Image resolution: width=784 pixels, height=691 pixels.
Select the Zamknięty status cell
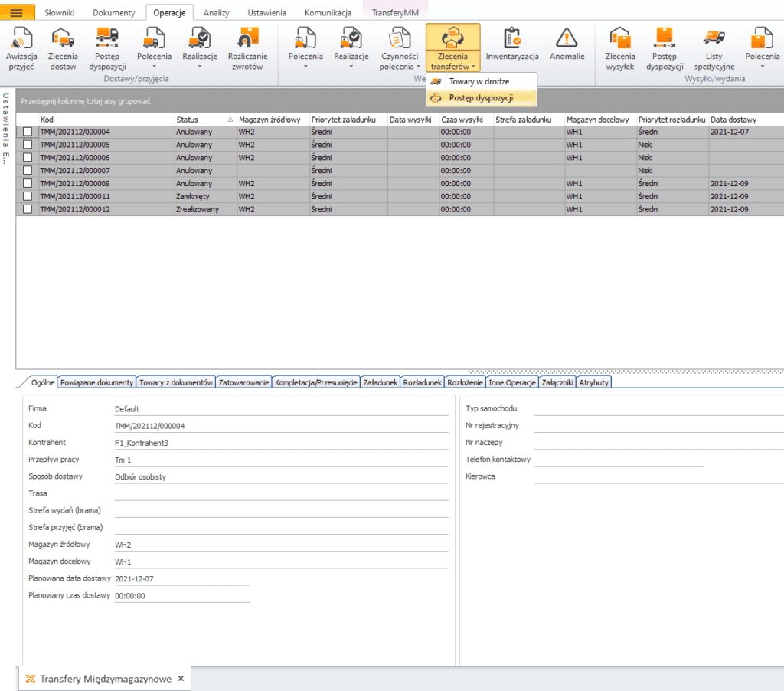point(205,196)
